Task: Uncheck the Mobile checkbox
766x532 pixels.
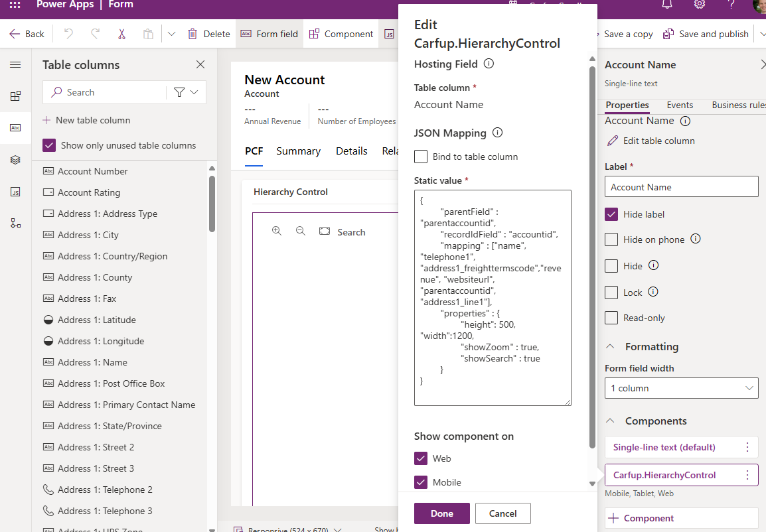Action: point(421,482)
